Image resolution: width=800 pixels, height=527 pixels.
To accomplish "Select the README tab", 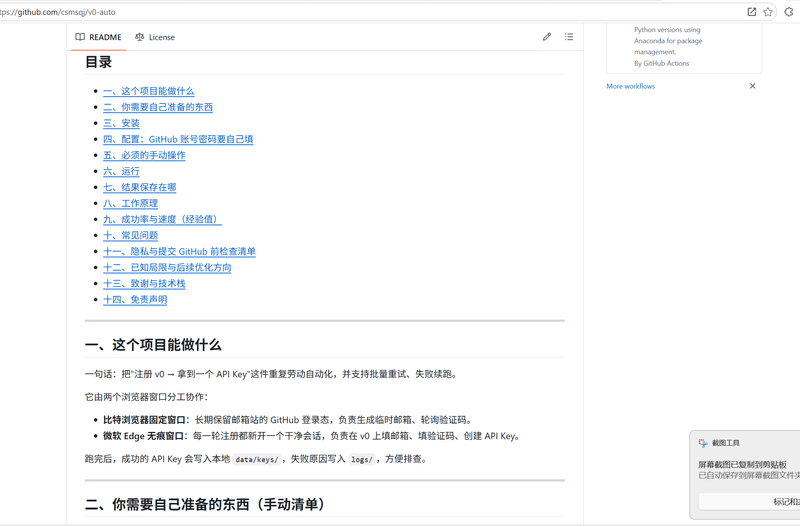I will 98,37.
